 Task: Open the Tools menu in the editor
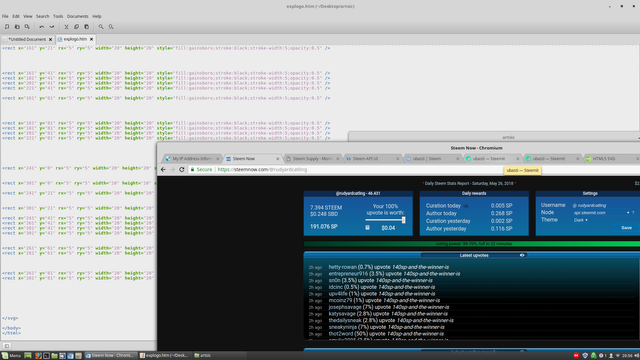coord(58,16)
